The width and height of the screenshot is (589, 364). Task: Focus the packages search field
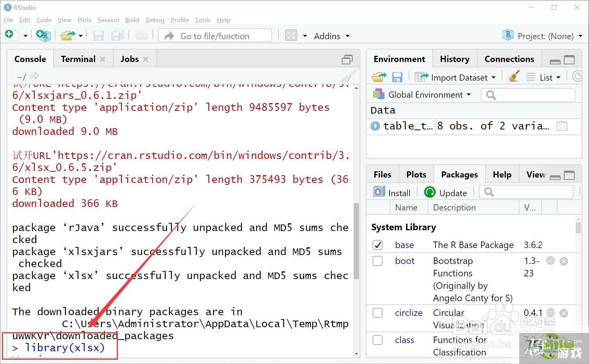pos(526,192)
